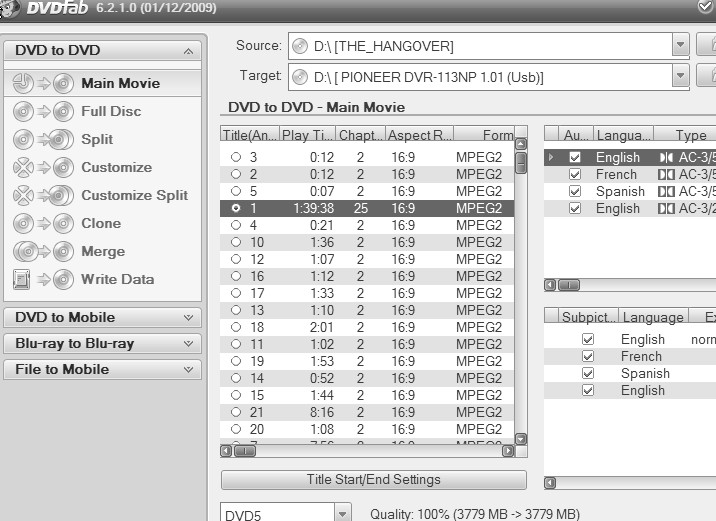Click play time 2:01 of title 18
Viewport: 716px width, 521px height.
322,327
